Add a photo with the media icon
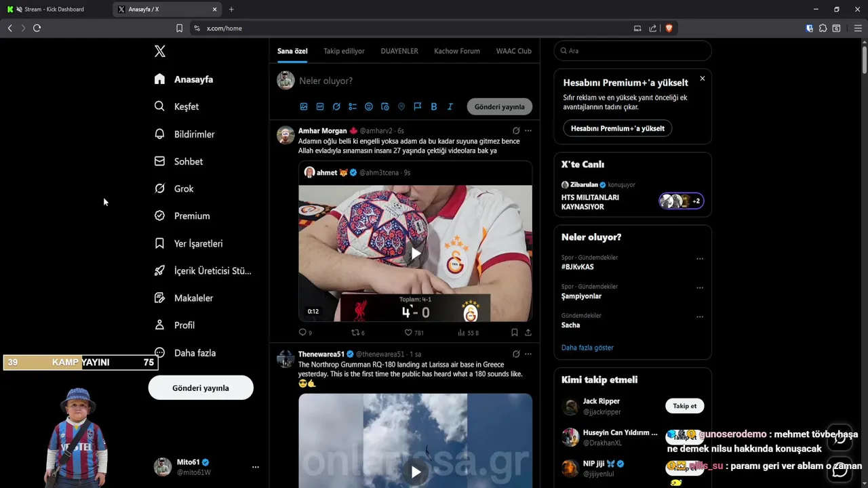This screenshot has height=488, width=868. tap(304, 106)
